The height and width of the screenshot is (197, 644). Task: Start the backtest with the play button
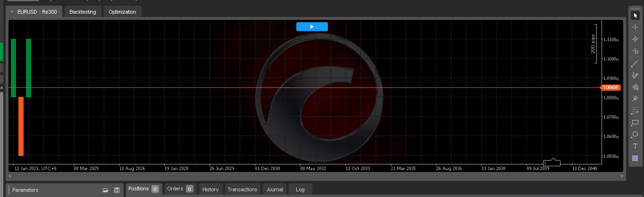[312, 27]
